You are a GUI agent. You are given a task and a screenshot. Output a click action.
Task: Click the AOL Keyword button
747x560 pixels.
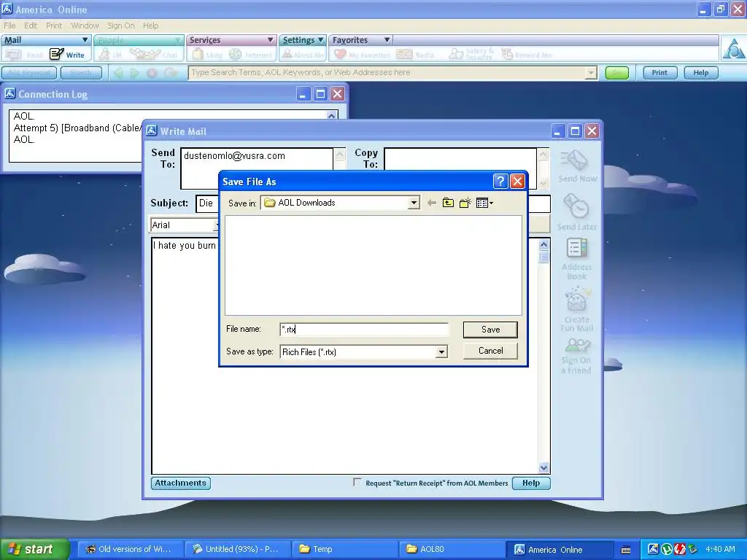[29, 73]
